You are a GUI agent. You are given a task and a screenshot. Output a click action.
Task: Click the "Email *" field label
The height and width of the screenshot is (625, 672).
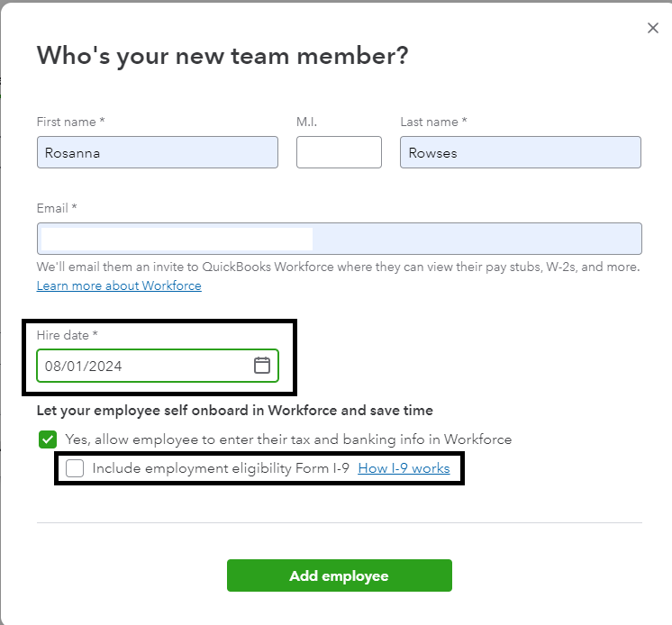[x=56, y=208]
